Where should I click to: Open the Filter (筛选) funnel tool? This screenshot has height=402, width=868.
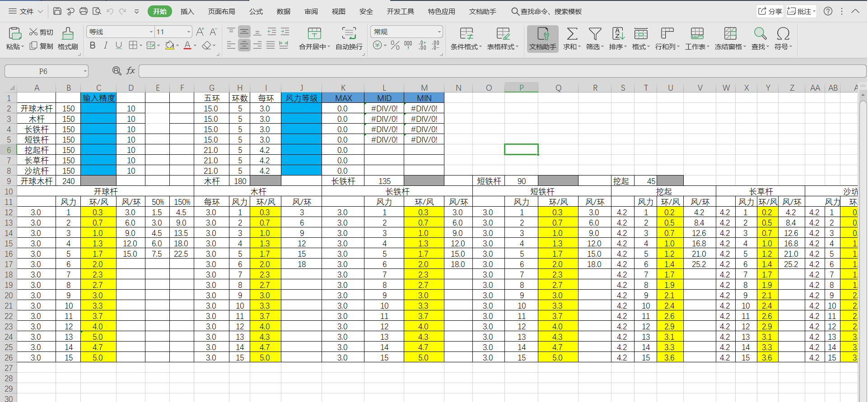tap(595, 34)
